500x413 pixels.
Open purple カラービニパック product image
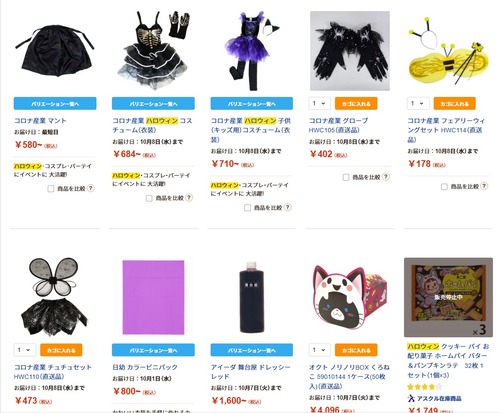(x=153, y=297)
